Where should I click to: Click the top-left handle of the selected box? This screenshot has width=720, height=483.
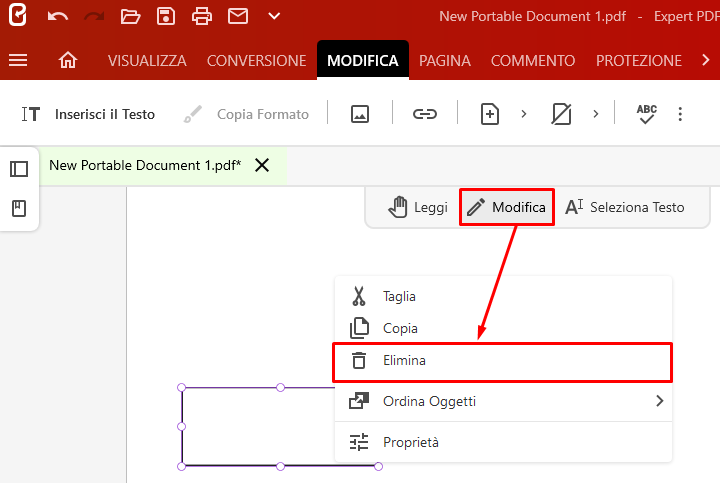tap(181, 388)
